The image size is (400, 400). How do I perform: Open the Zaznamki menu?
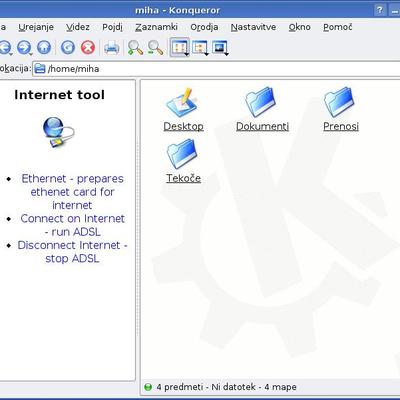(x=156, y=27)
